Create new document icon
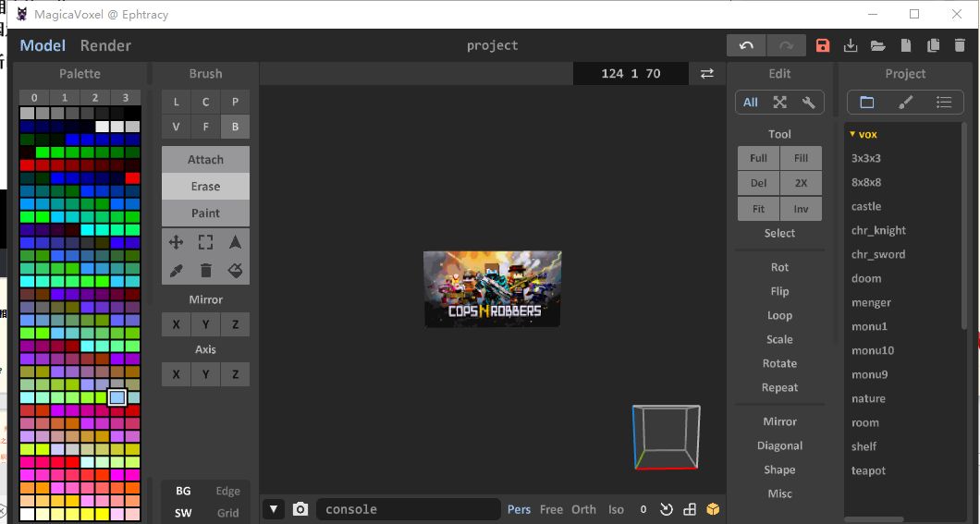Screen dimensions: 980x524 click(906, 45)
